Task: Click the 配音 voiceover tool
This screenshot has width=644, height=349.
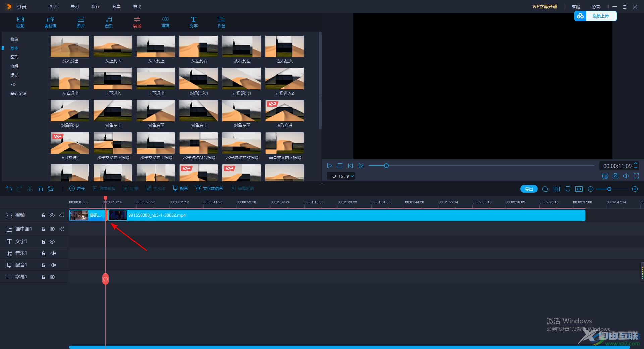Action: [180, 189]
